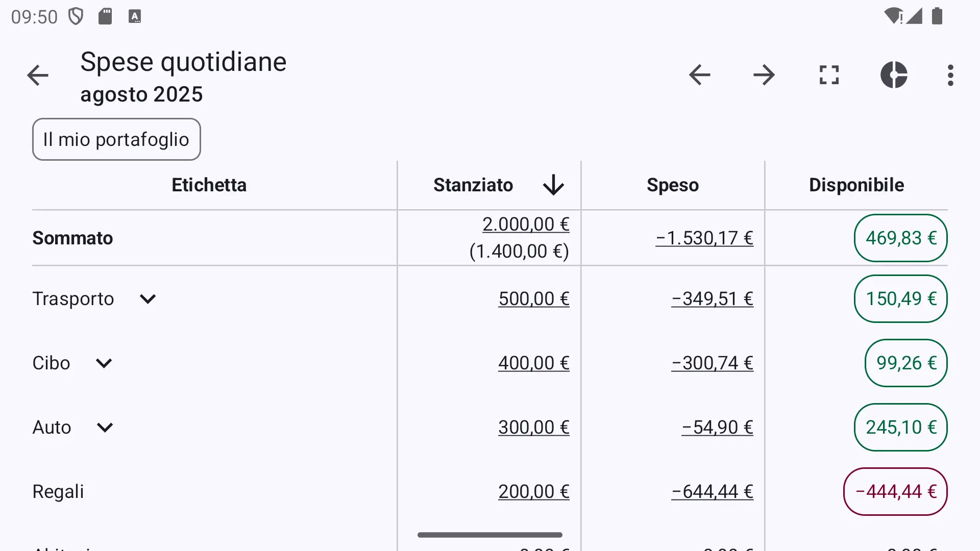Open the three-dot overflow menu
980x551 pixels.
(950, 75)
